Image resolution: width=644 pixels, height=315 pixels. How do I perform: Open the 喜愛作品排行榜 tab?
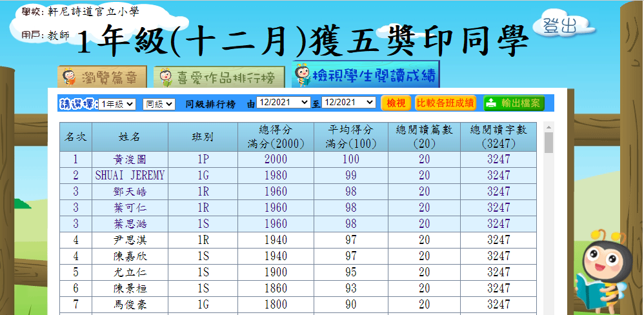click(x=219, y=77)
